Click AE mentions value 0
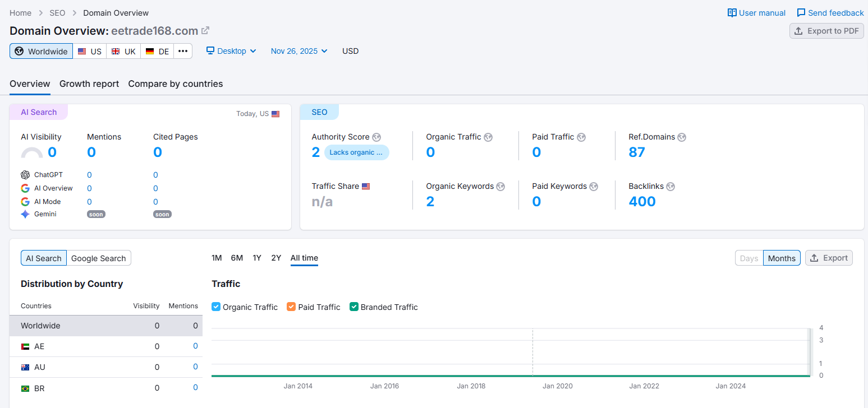 point(195,346)
